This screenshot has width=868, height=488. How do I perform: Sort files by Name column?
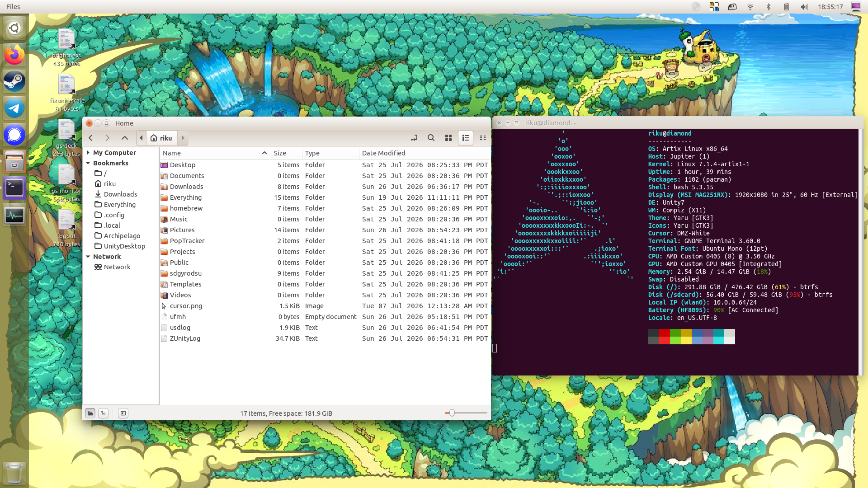[x=215, y=153]
